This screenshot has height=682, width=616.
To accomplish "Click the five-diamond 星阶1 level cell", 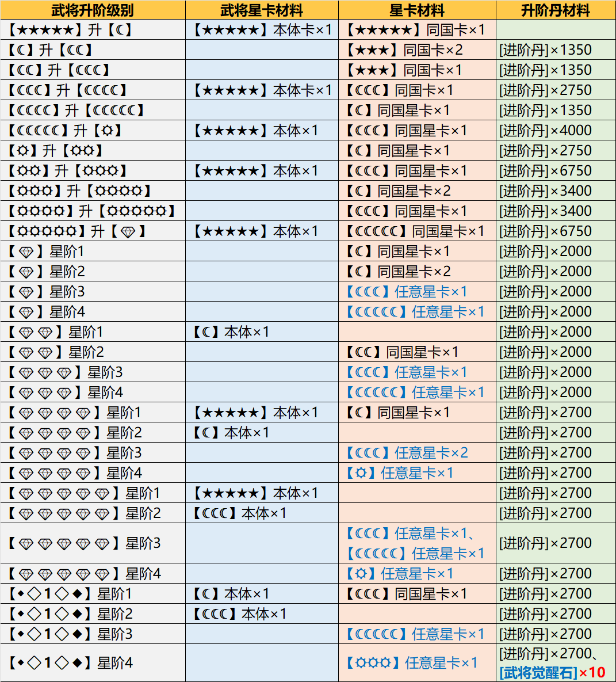I will 93,493.
